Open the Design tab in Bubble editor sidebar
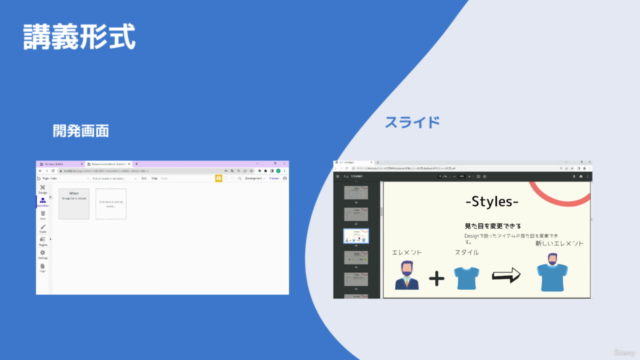The image size is (640, 360). [x=42, y=189]
